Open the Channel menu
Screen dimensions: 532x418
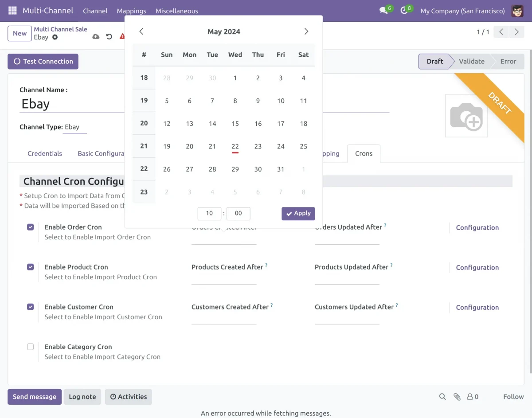95,11
